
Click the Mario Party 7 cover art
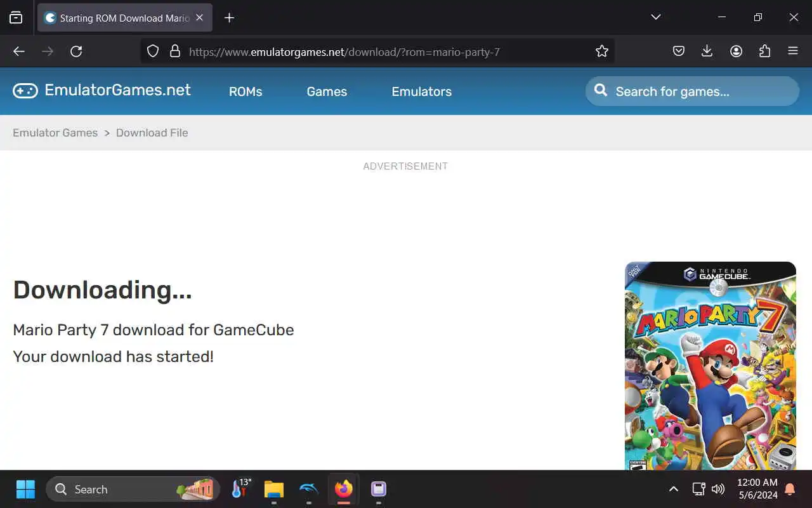coord(710,366)
